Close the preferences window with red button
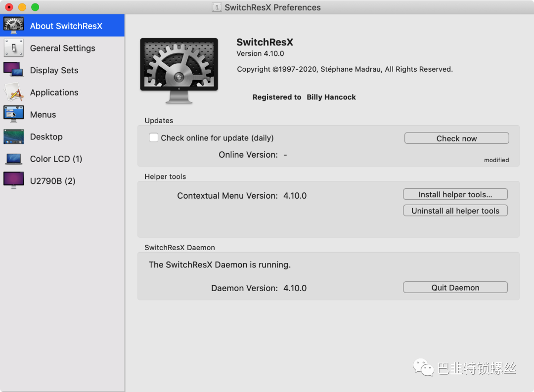Image resolution: width=534 pixels, height=392 pixels. point(9,7)
